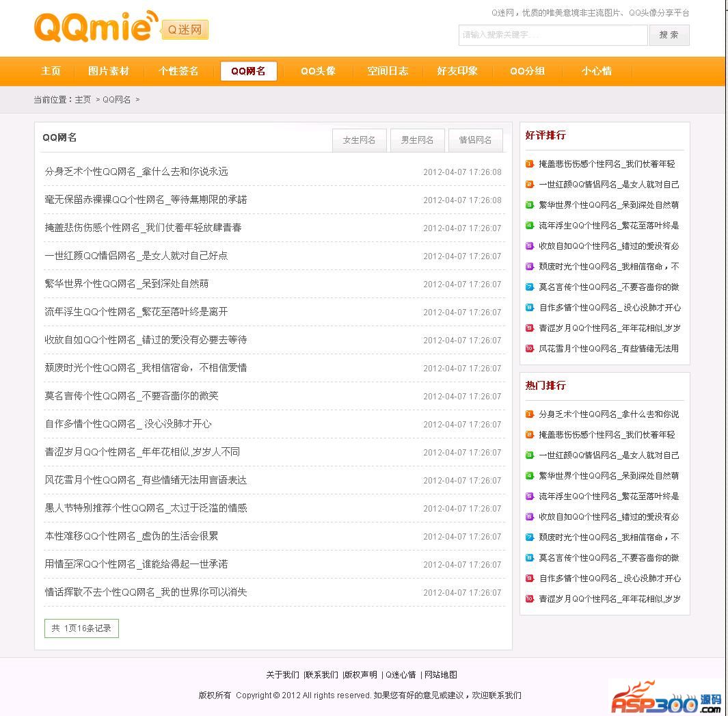Click 版权声明 footer link

point(360,675)
